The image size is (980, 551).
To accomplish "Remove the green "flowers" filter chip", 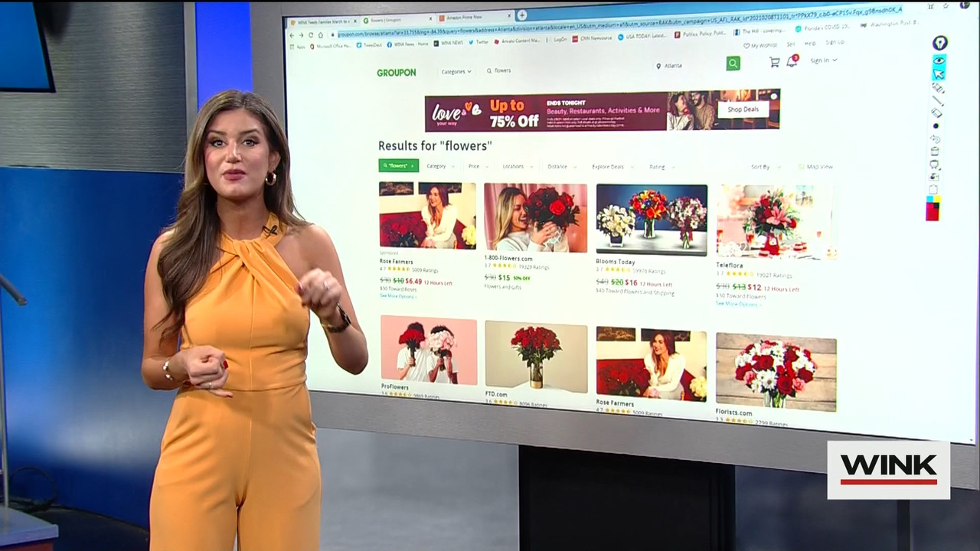I will tap(412, 166).
